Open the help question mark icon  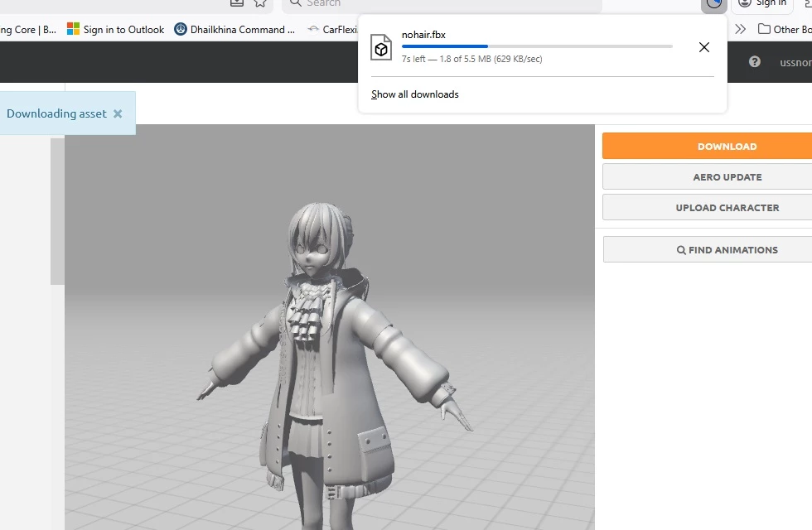tap(755, 62)
